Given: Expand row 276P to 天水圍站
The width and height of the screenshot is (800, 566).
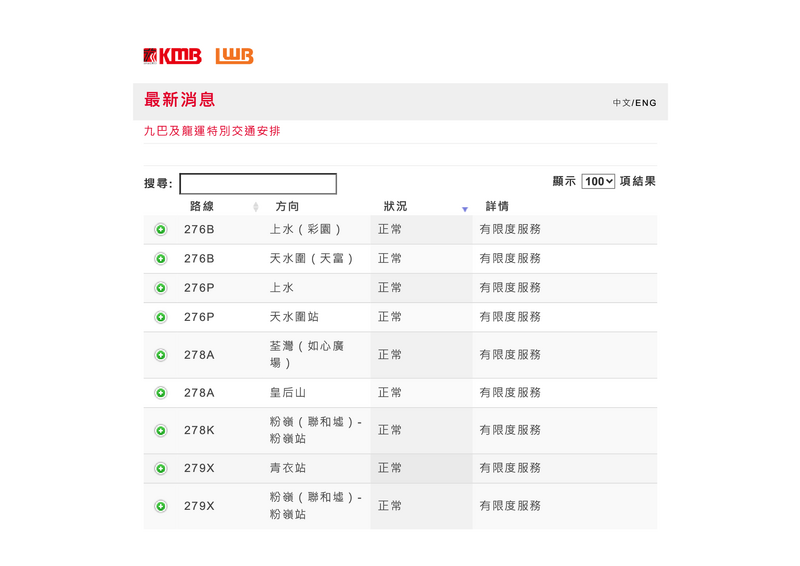Looking at the screenshot, I should [x=160, y=317].
